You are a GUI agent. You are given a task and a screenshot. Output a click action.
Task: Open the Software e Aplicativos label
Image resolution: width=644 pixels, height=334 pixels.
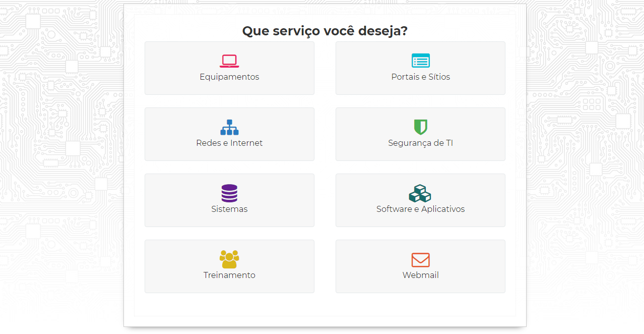(420, 209)
